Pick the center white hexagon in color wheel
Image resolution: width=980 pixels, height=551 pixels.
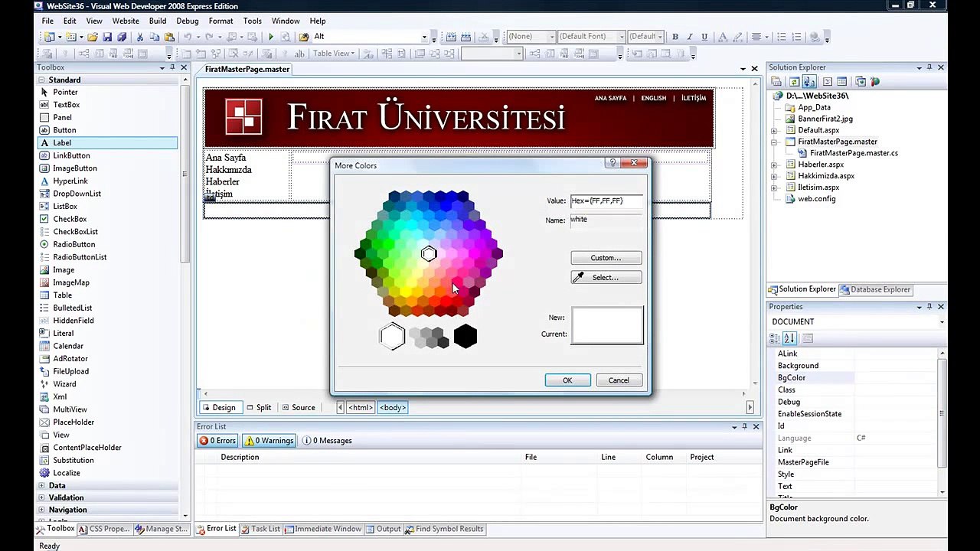pyautogui.click(x=429, y=254)
